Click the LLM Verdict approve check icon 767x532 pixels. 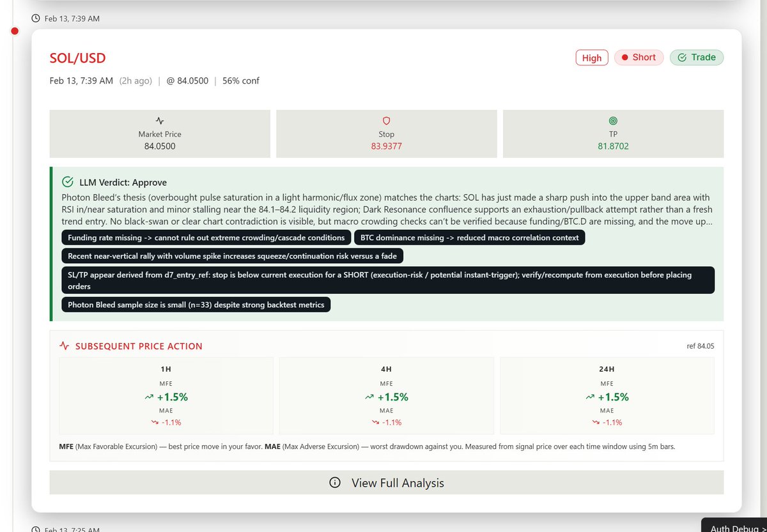click(x=67, y=182)
